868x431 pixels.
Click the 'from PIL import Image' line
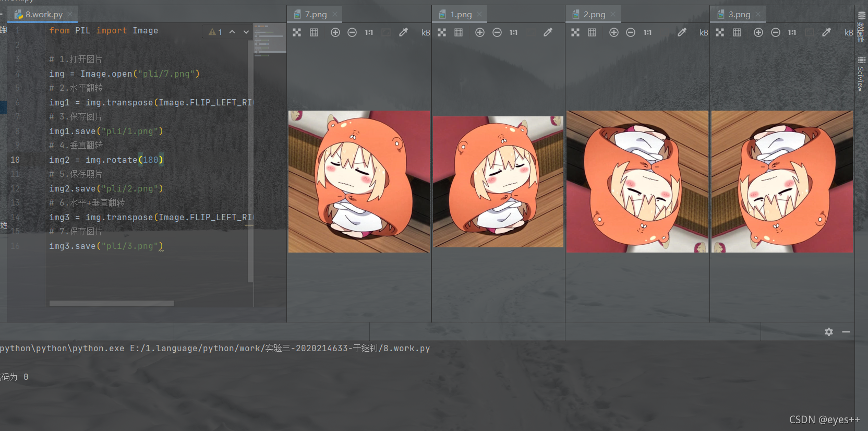pos(103,31)
